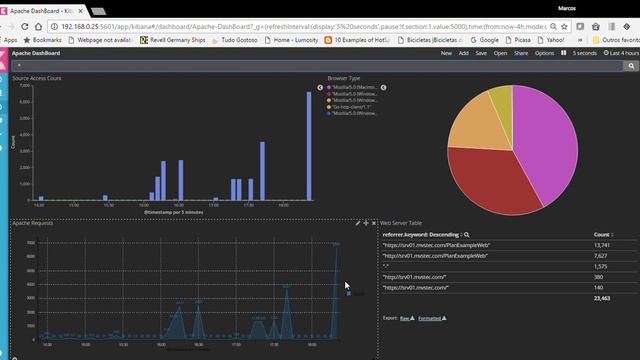Viewport: 640px width, 360px height.
Task: Edit the Apache Requests panel with pencil icon
Action: [358, 223]
